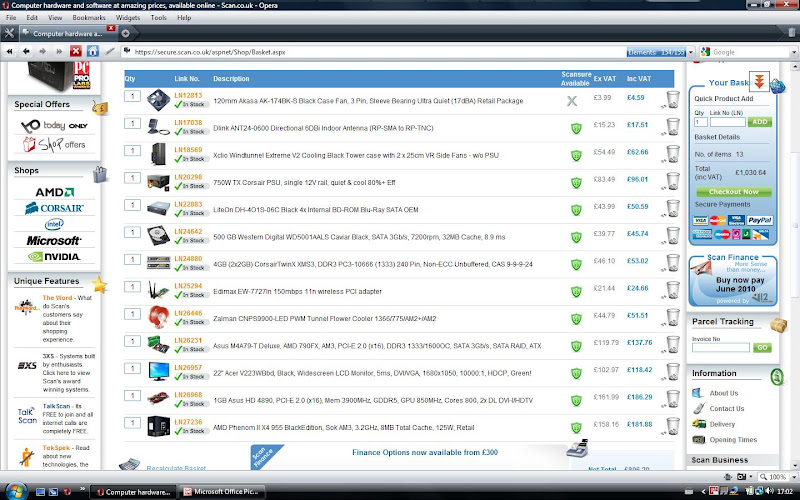Click the closed tabs trash can icon
Screen dimensions: 800x500
pos(791,33)
